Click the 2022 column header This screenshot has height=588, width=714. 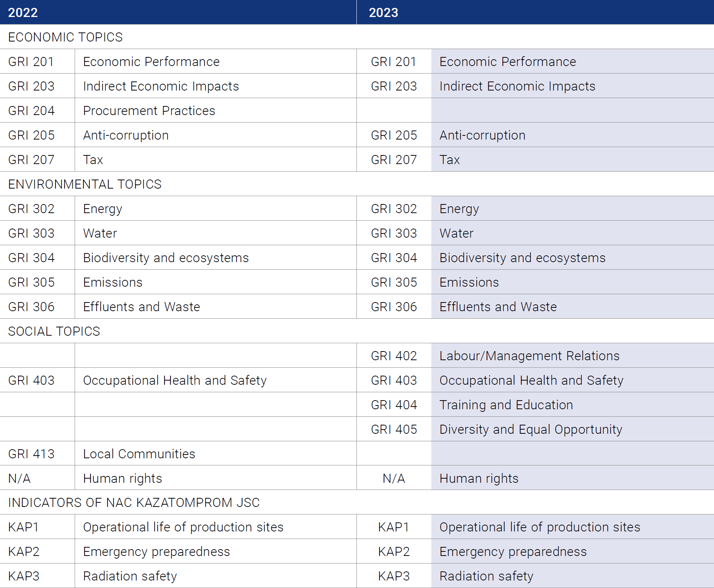[x=178, y=12]
